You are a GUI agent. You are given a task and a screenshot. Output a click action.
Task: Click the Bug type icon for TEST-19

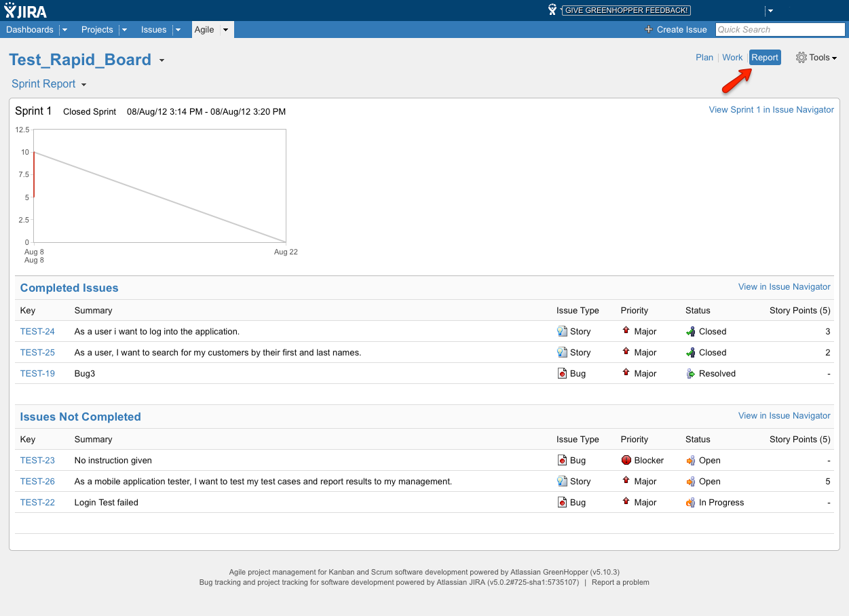[562, 373]
